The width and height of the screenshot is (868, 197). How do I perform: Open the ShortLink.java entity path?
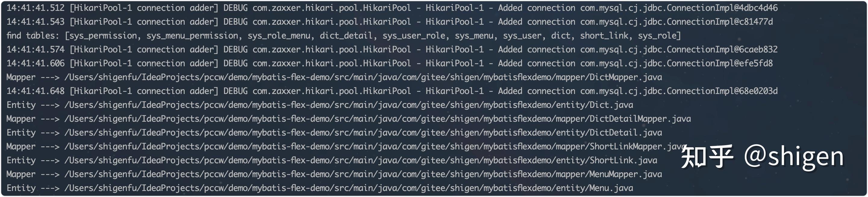tap(361, 160)
